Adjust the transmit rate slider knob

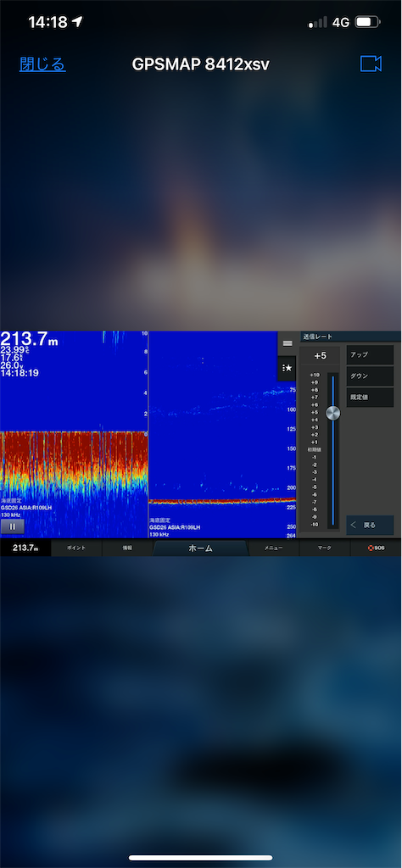(x=332, y=413)
